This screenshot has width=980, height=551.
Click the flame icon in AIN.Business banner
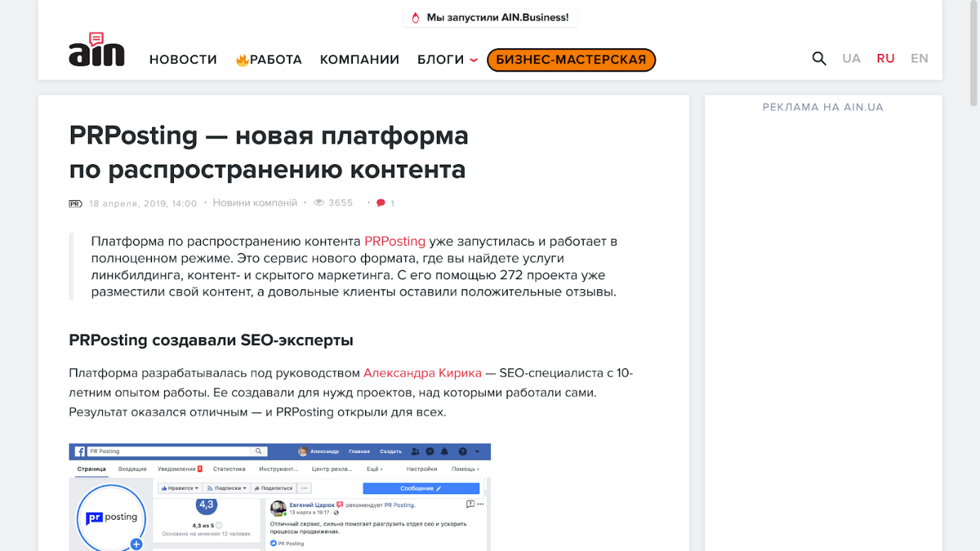point(415,18)
